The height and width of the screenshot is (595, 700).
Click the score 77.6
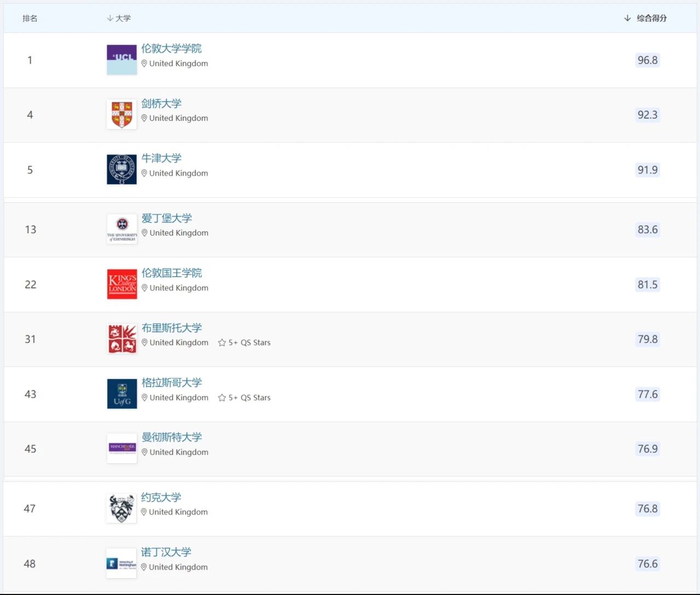[x=647, y=394]
